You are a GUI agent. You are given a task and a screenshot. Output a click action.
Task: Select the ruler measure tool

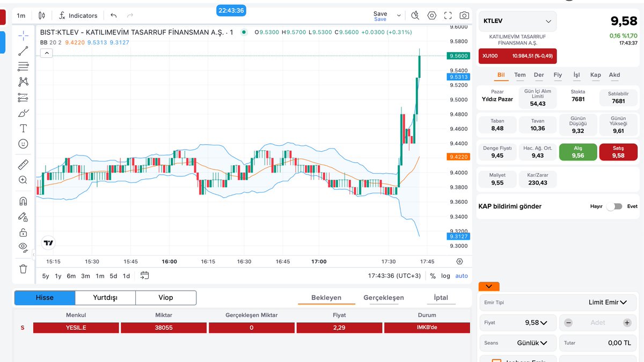point(23,165)
